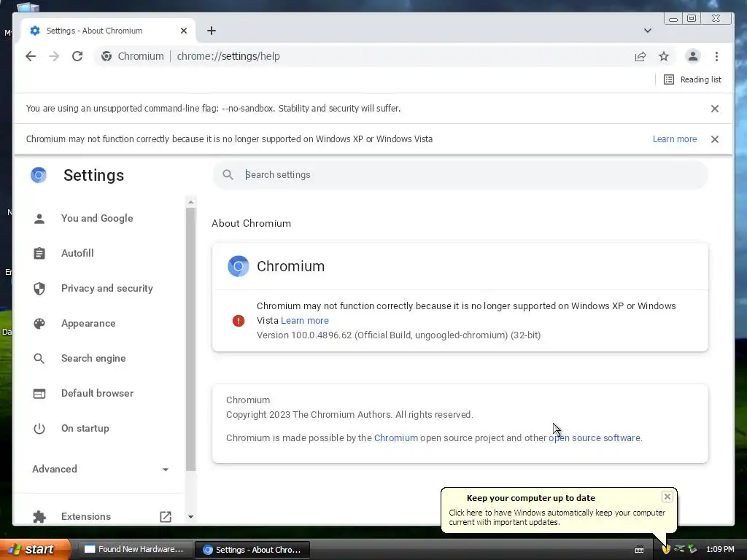The image size is (747, 560).
Task: Dismiss the Windows XP unsupported infobar
Action: point(715,139)
